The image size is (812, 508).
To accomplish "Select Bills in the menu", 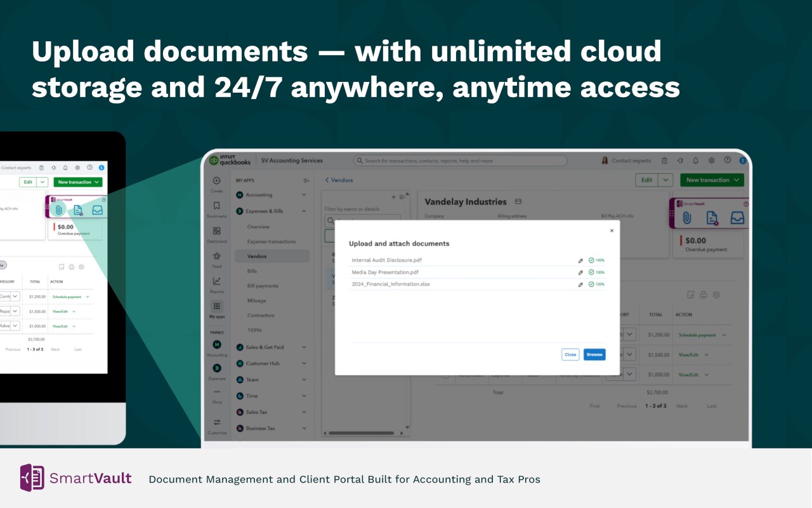I will 252,271.
